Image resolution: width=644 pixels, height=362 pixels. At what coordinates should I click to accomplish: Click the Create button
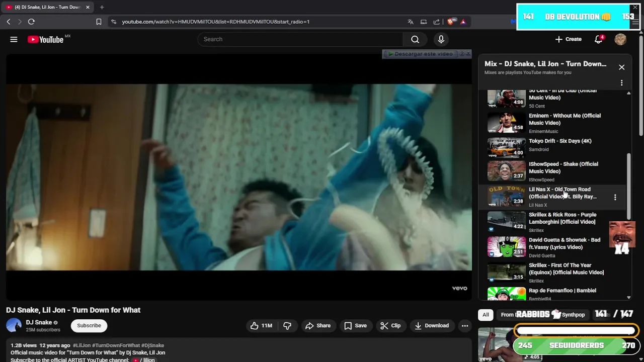[x=569, y=39]
